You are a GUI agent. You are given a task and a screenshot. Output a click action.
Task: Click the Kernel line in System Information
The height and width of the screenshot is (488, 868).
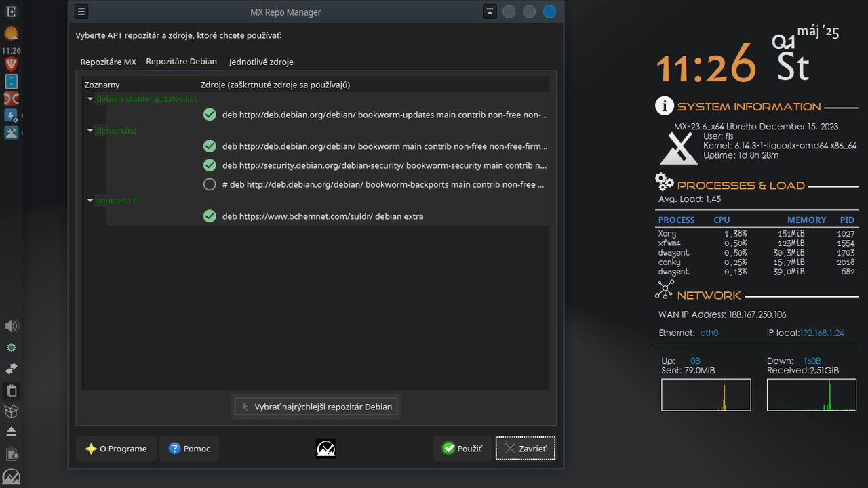[780, 146]
